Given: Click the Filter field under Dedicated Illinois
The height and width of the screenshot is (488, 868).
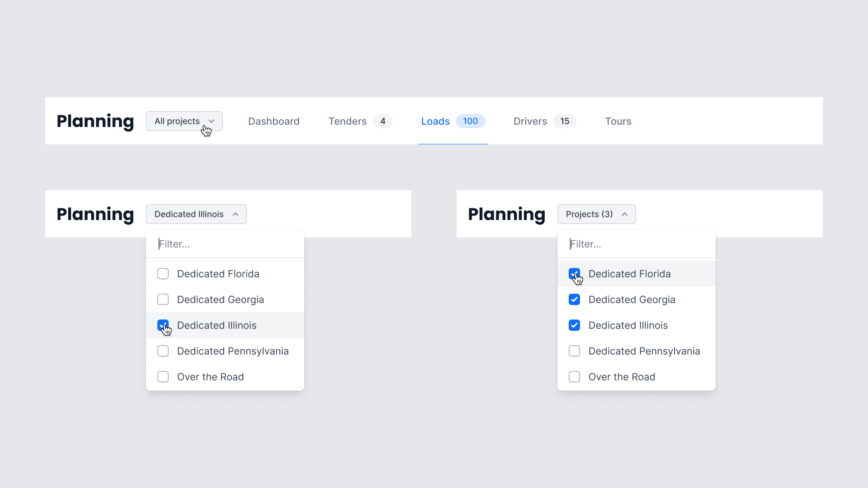Looking at the screenshot, I should pyautogui.click(x=226, y=244).
